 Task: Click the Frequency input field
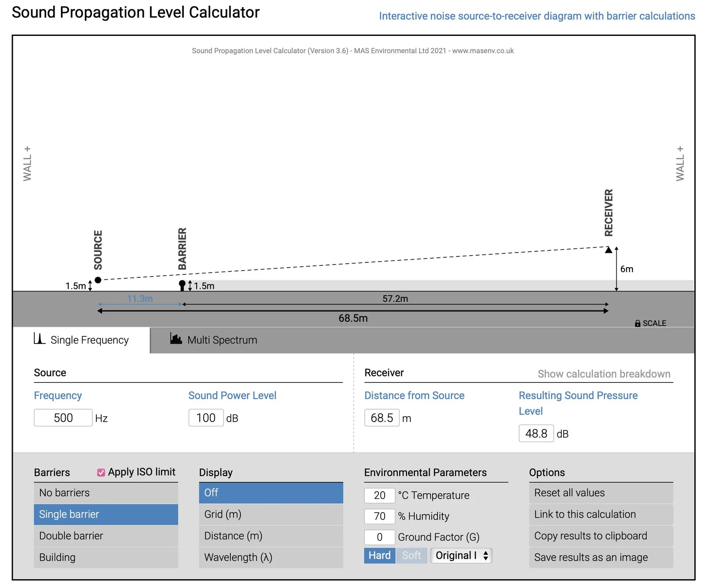coord(63,418)
